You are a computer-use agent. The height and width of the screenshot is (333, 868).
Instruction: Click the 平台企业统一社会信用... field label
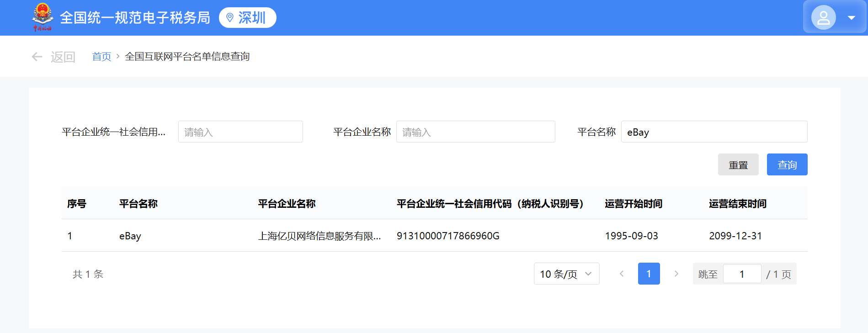[114, 132]
